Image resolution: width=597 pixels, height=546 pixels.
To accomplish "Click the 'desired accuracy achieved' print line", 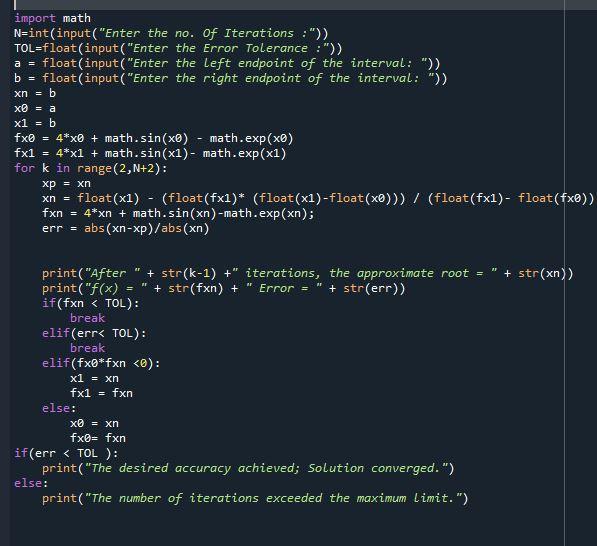I will pos(248,468).
